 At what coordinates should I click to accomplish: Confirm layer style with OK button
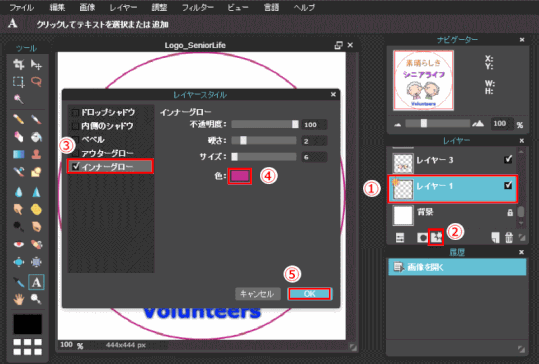pyautogui.click(x=309, y=294)
